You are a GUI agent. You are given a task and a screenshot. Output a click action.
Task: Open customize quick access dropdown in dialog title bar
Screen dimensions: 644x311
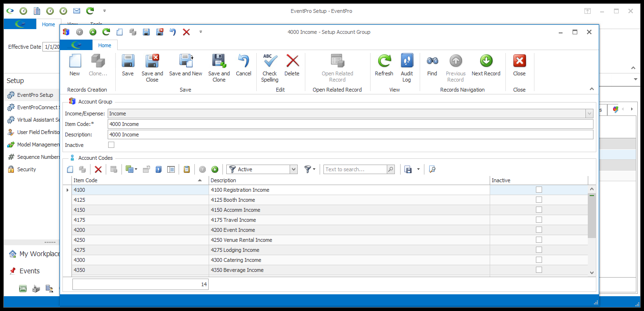[x=201, y=32]
